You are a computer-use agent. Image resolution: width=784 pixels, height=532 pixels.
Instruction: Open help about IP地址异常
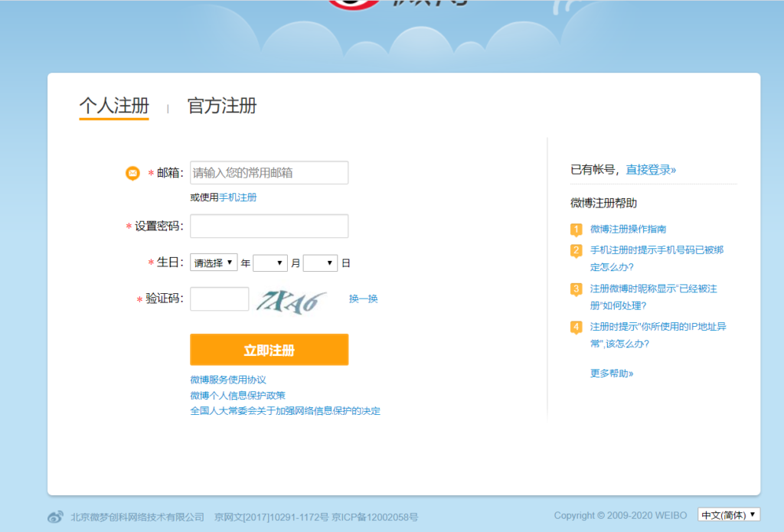click(658, 335)
